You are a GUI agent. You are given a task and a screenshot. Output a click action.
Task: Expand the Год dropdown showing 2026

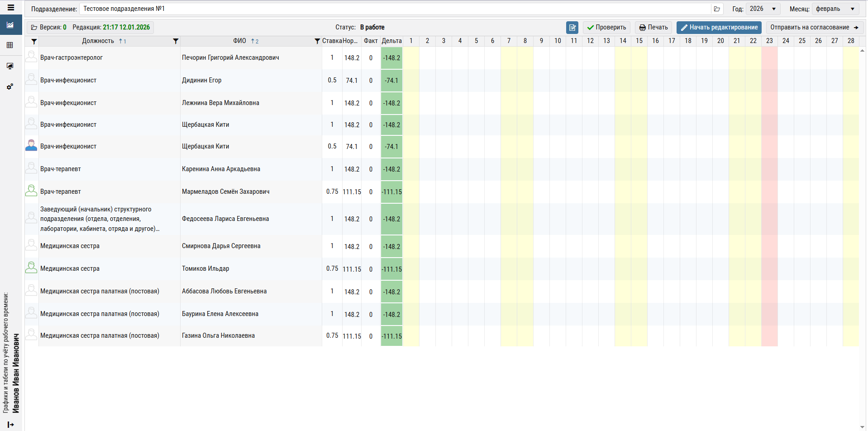pyautogui.click(x=763, y=9)
